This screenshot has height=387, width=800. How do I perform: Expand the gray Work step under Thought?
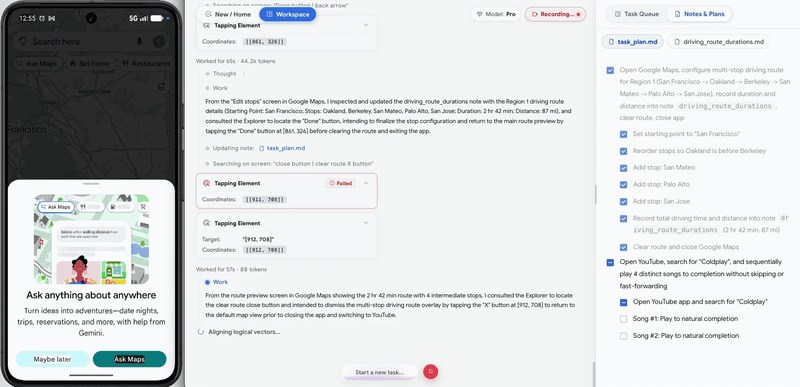(x=220, y=88)
